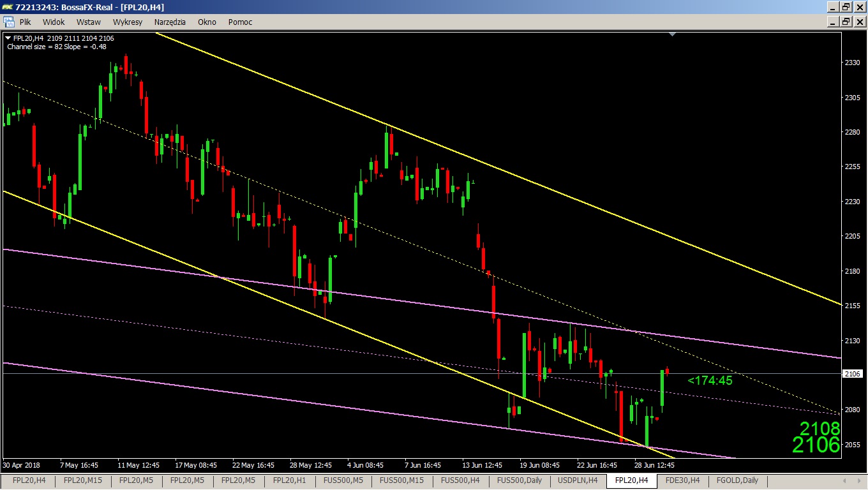This screenshot has width=868, height=490.
Task: Open the Widok menu
Action: 54,22
